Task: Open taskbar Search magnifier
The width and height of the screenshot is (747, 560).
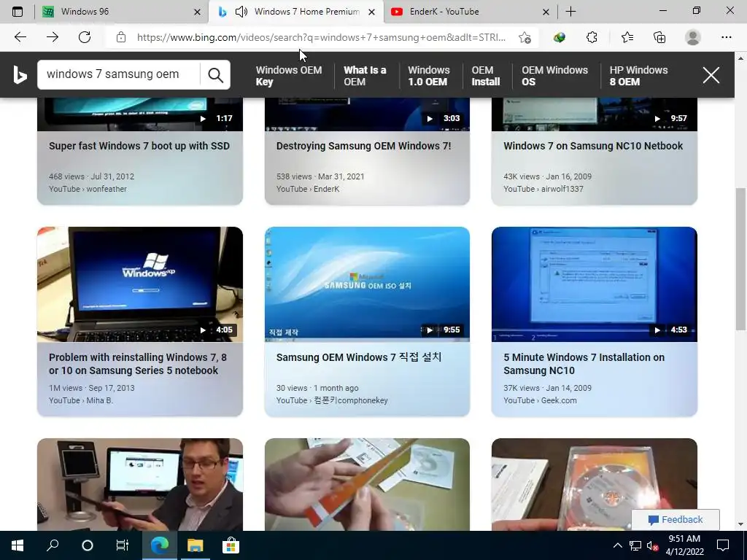Action: (53, 545)
